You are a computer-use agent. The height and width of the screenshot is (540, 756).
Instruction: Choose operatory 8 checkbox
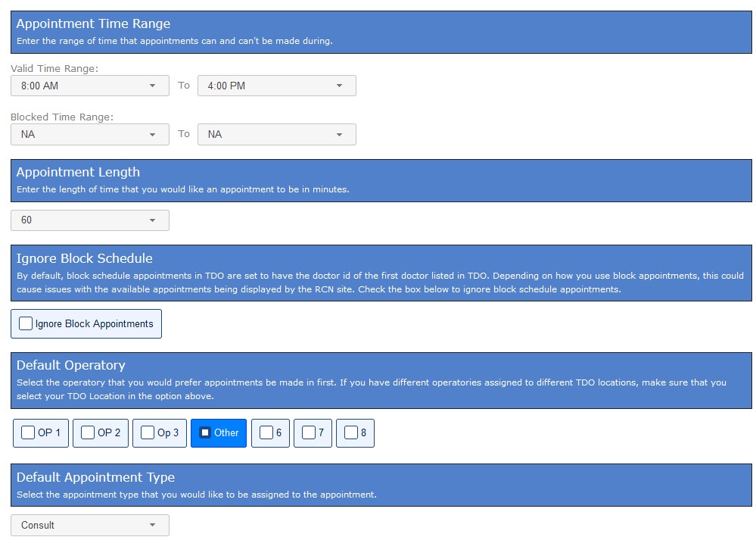350,432
